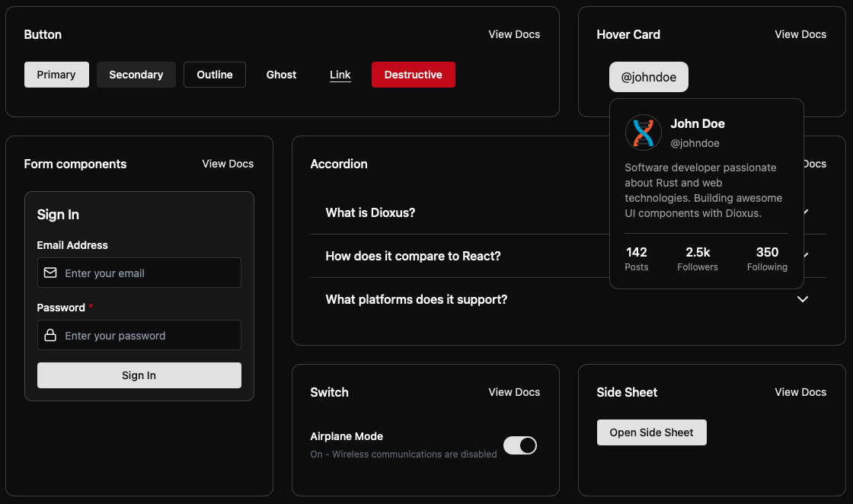Click the 'Side Sheet' card title

pyautogui.click(x=627, y=392)
